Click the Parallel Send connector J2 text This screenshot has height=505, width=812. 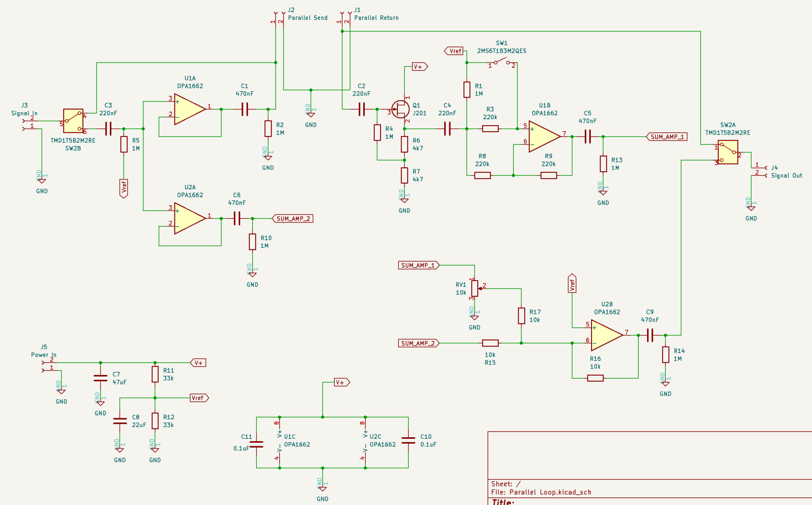308,18
